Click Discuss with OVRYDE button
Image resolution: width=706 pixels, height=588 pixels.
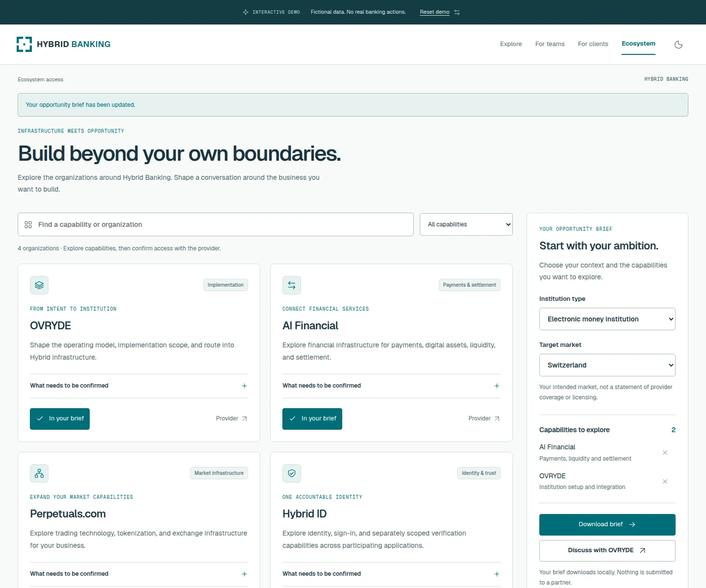pos(607,551)
